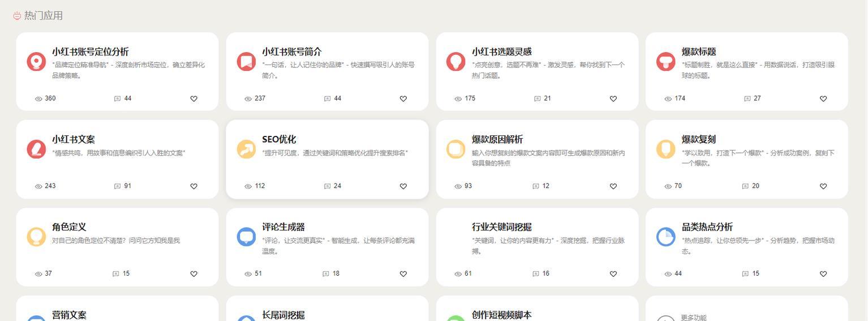Click the 角色定义 description text
This screenshot has height=321, width=868.
115,241
